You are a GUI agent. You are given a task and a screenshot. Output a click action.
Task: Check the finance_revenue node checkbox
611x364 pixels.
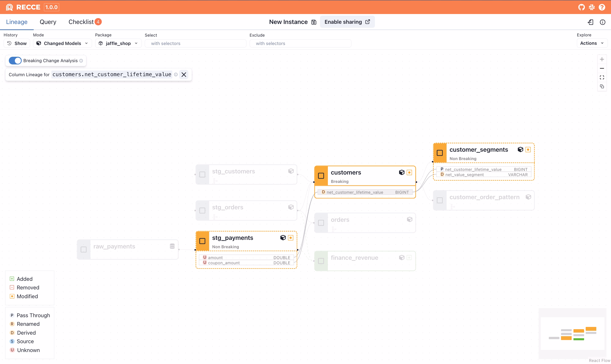pyautogui.click(x=321, y=261)
